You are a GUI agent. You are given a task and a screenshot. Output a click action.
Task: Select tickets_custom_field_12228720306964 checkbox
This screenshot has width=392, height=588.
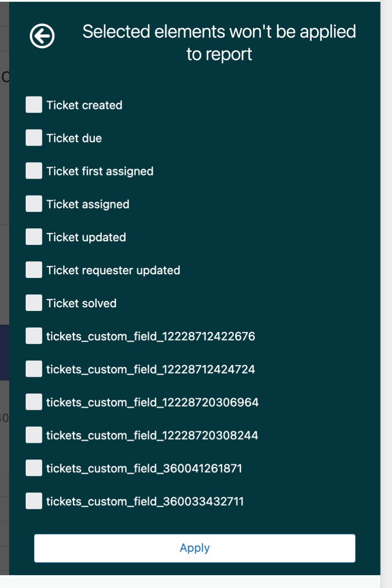(x=34, y=402)
